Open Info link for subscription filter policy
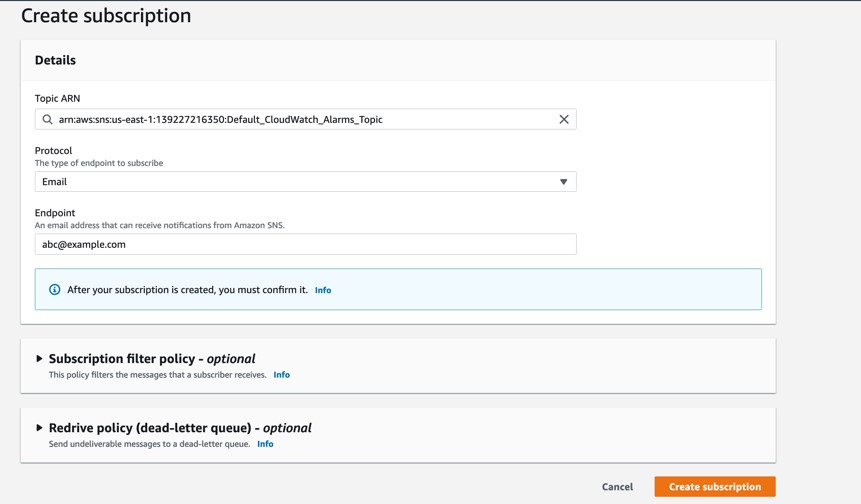This screenshot has width=861, height=504. [x=282, y=374]
